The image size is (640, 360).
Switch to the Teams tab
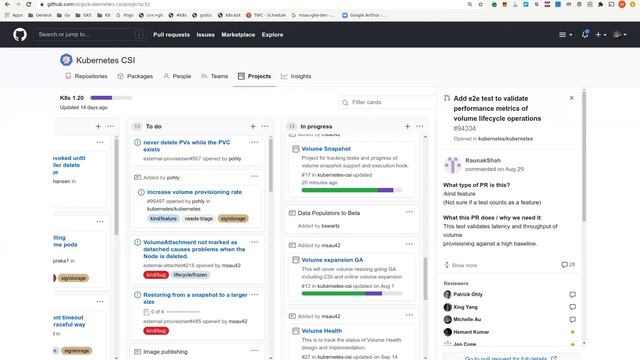[215, 76]
